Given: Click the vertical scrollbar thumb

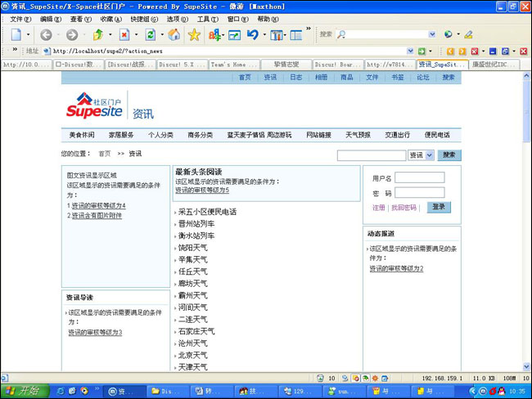Looking at the screenshot, I should point(526,111).
